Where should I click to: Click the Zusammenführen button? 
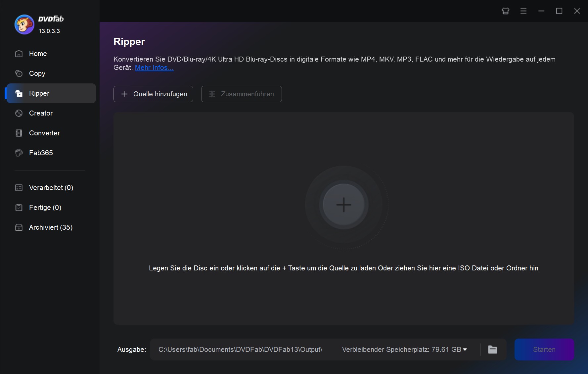(x=242, y=94)
